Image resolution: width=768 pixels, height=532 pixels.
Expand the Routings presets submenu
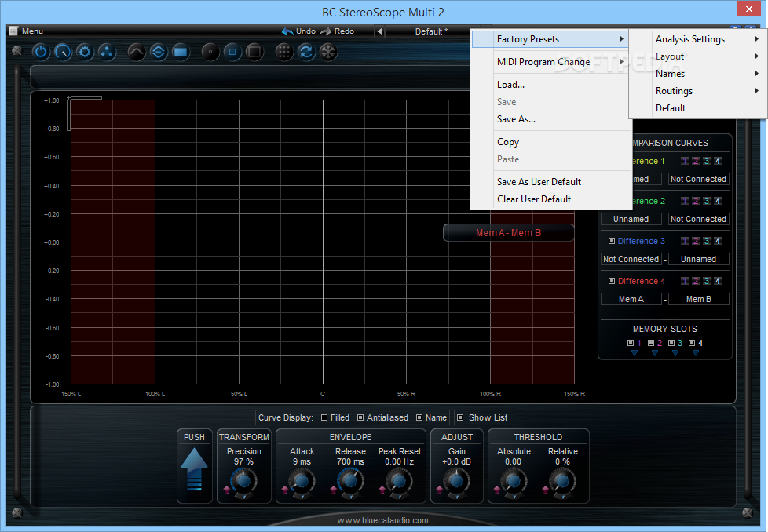pyautogui.click(x=698, y=90)
